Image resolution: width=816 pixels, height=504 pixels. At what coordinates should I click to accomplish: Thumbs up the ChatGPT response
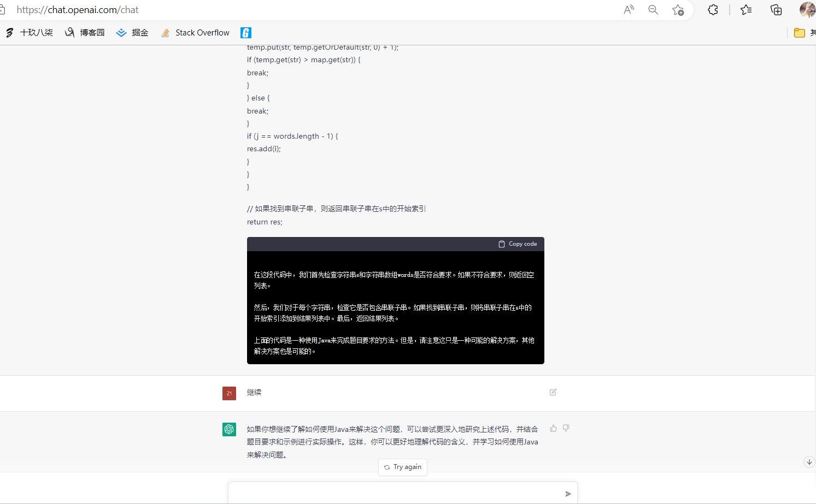553,428
